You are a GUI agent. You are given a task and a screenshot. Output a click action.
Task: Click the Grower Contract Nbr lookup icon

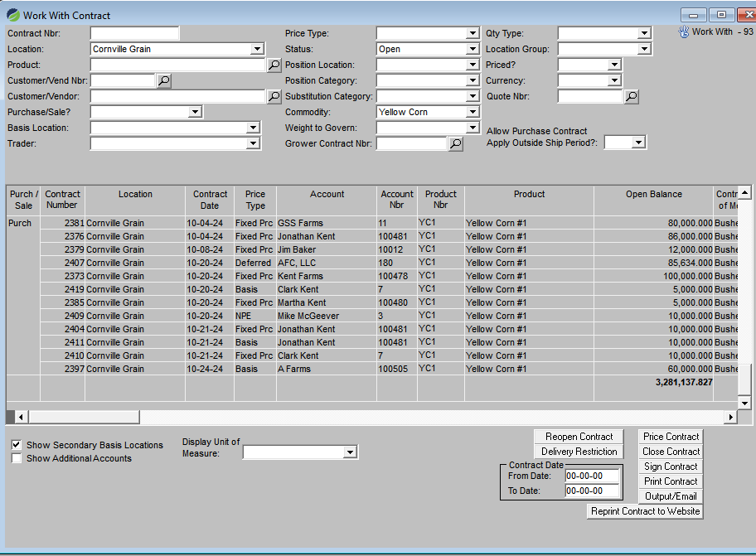pyautogui.click(x=456, y=143)
